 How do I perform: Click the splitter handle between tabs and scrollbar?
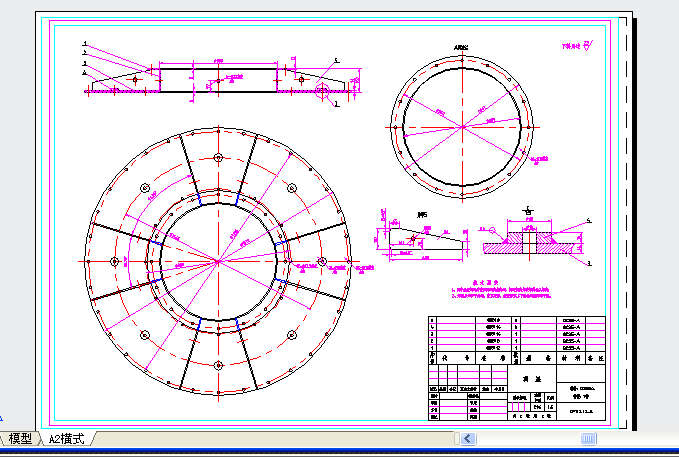pyautogui.click(x=457, y=439)
